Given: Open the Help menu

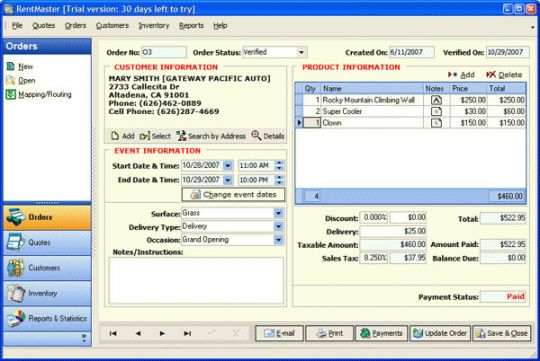Looking at the screenshot, I should pyautogui.click(x=220, y=26).
